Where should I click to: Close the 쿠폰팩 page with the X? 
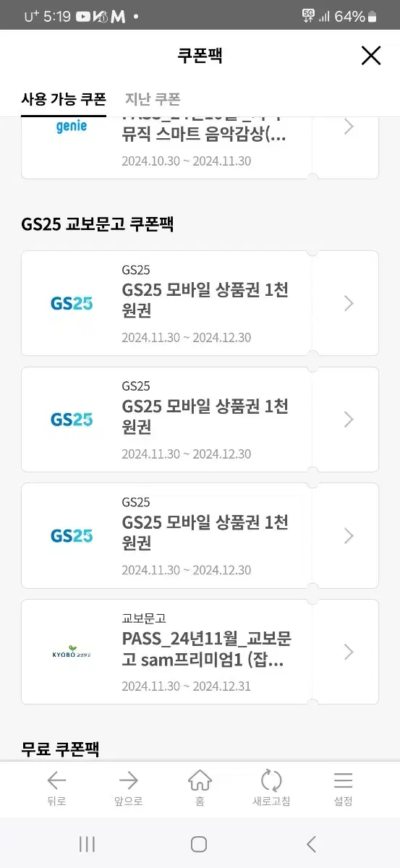[370, 56]
